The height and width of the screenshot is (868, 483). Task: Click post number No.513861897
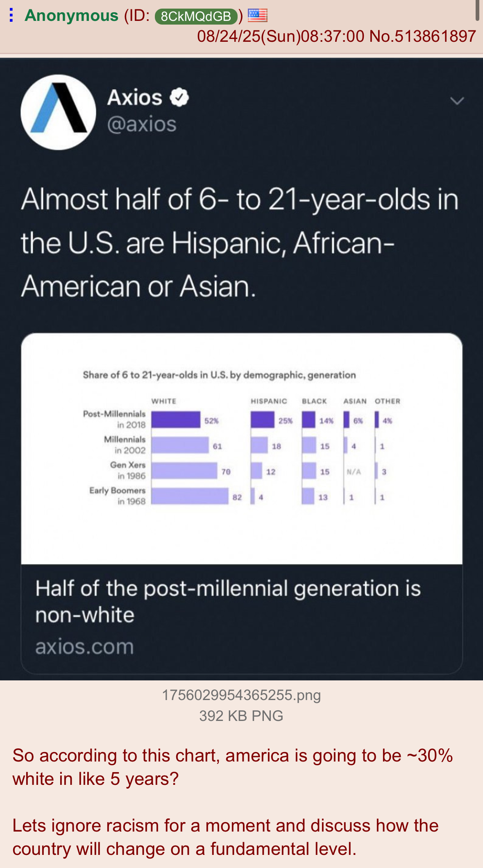point(422,36)
